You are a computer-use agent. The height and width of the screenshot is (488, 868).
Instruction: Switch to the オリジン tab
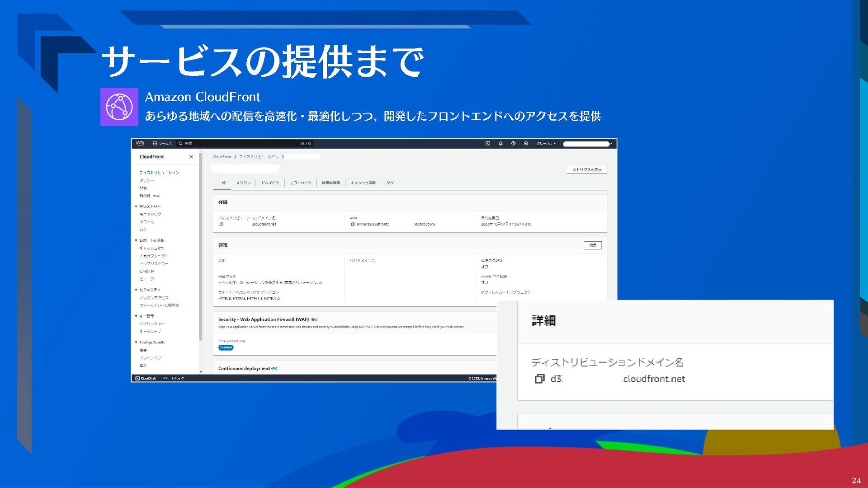tap(243, 183)
